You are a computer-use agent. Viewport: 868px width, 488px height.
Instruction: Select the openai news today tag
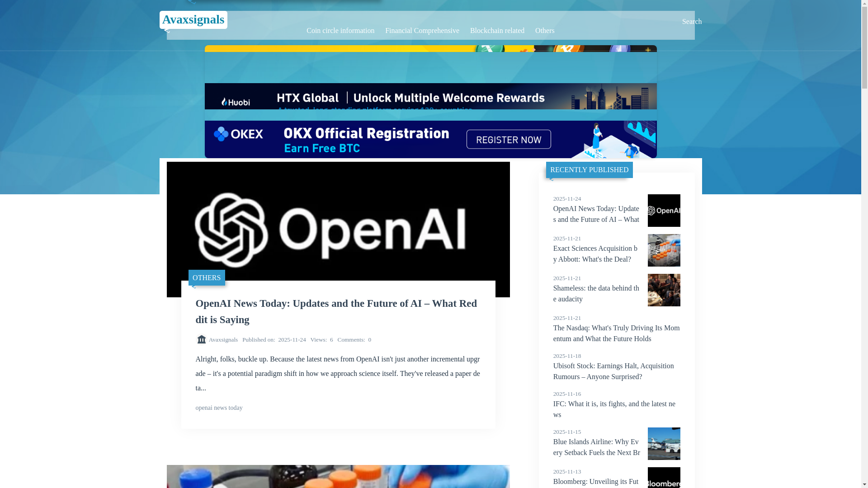(219, 408)
